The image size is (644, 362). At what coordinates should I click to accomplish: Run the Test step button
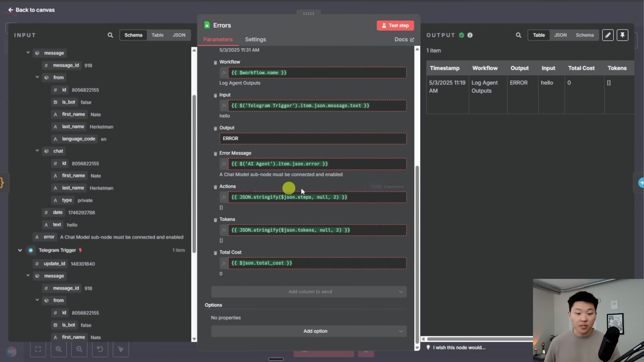tap(395, 25)
